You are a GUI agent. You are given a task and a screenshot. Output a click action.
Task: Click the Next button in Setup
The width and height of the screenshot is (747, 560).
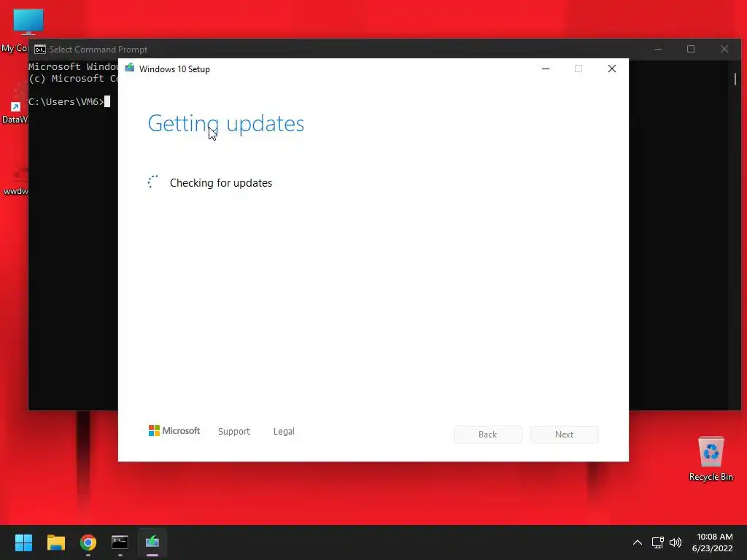[565, 435]
